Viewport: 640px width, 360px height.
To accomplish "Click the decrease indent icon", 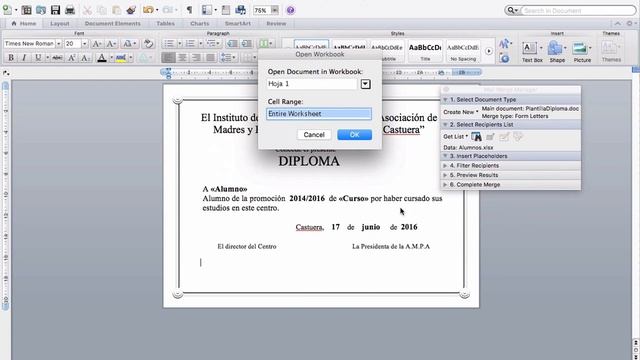I will coord(232,44).
